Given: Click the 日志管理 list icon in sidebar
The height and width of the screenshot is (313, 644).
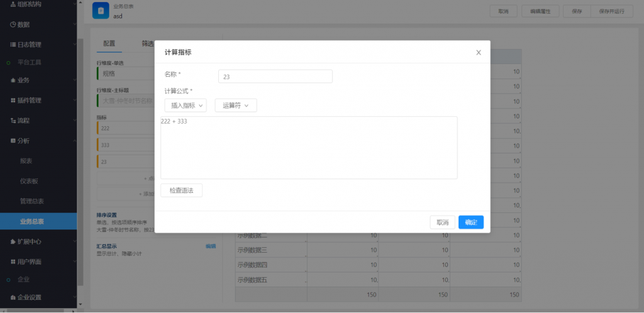Looking at the screenshot, I should (13, 45).
